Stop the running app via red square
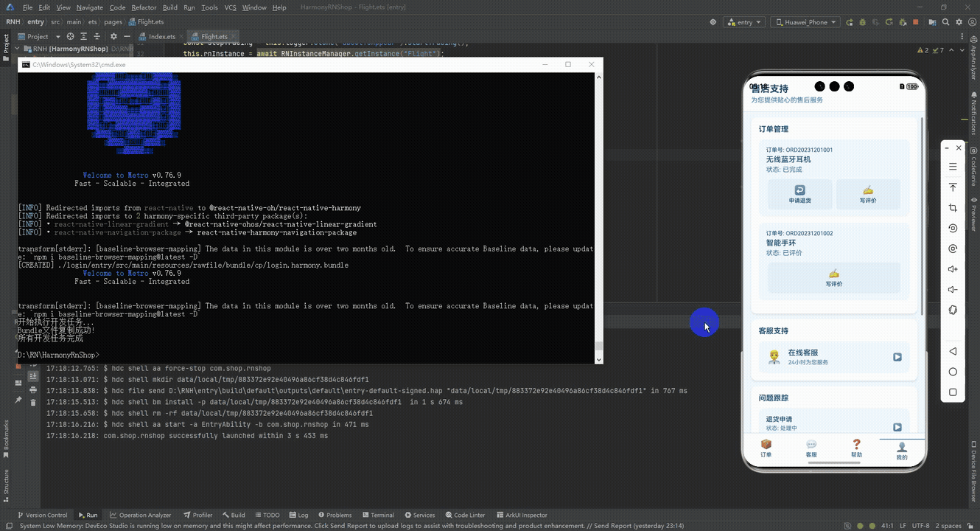 click(915, 22)
